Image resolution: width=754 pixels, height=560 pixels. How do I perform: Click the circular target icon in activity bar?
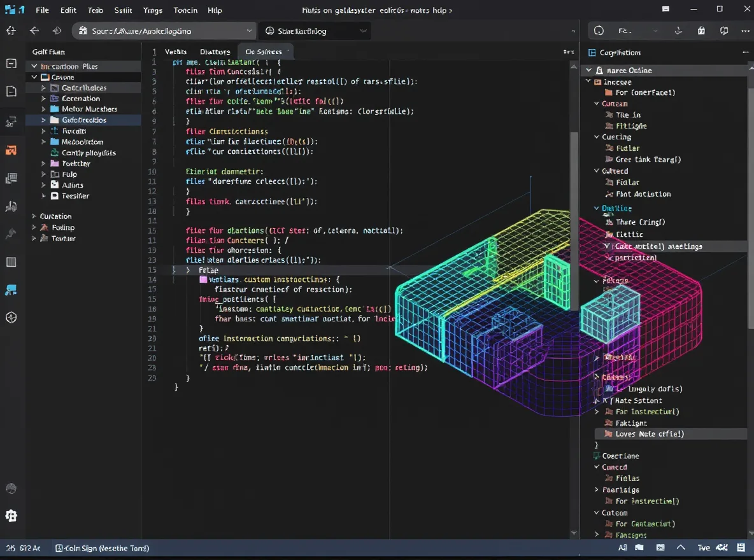point(11,318)
